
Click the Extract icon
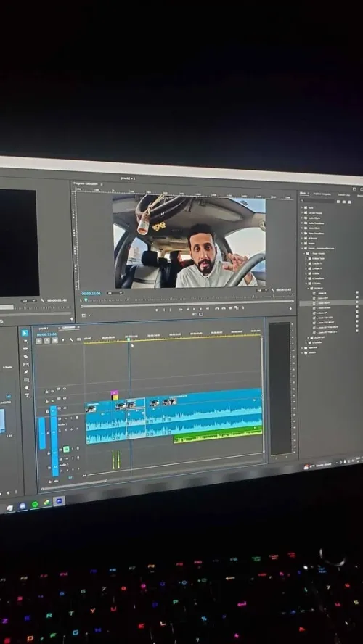(x=224, y=308)
